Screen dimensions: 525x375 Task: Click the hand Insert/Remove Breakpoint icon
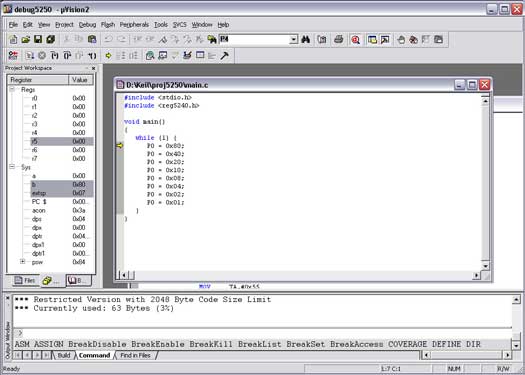click(401, 40)
